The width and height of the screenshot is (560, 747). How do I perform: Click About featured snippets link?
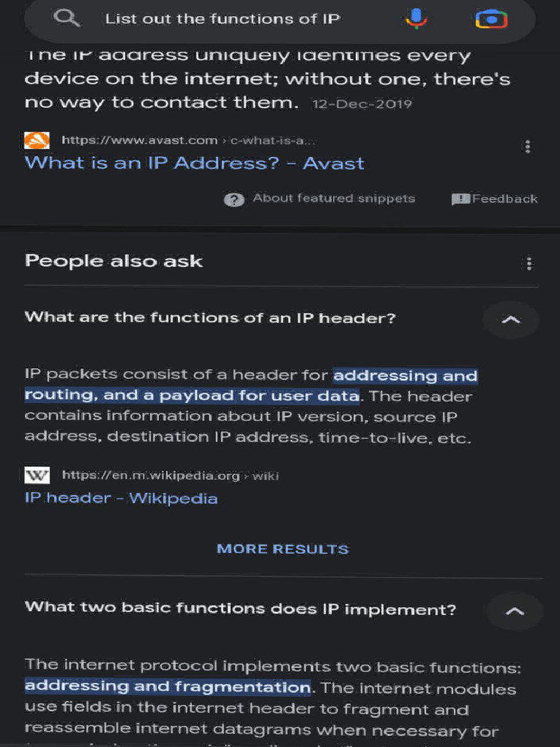[333, 198]
